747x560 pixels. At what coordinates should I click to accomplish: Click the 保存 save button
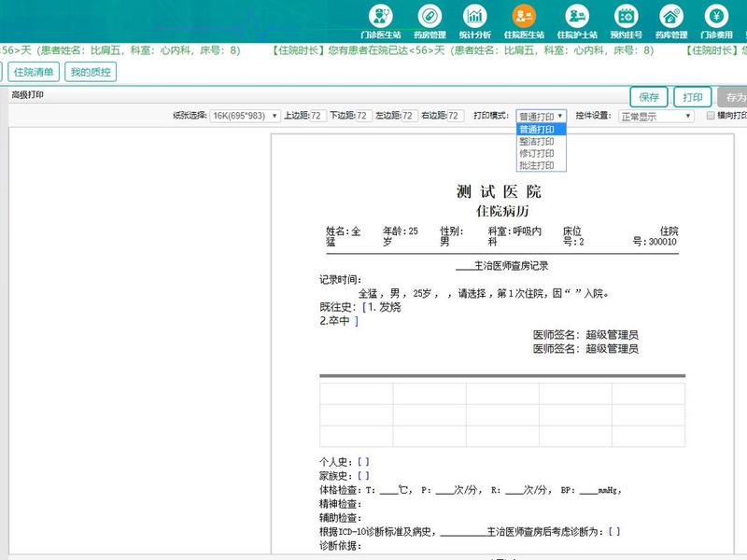point(649,97)
